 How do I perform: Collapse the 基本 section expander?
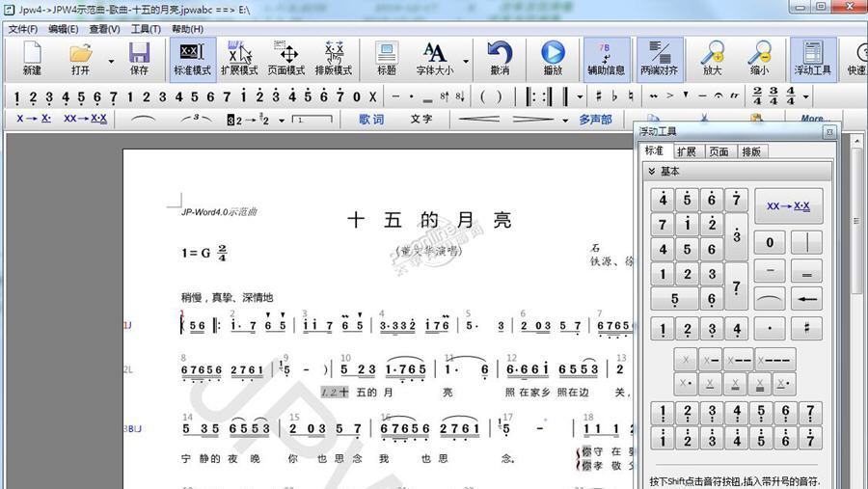pos(652,171)
